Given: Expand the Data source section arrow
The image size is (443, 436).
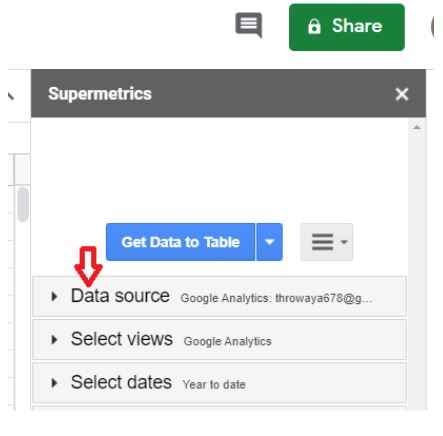Looking at the screenshot, I should [x=54, y=296].
